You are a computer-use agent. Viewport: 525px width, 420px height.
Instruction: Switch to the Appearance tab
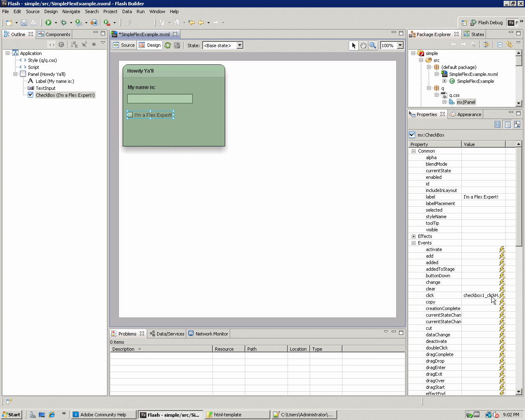point(466,114)
